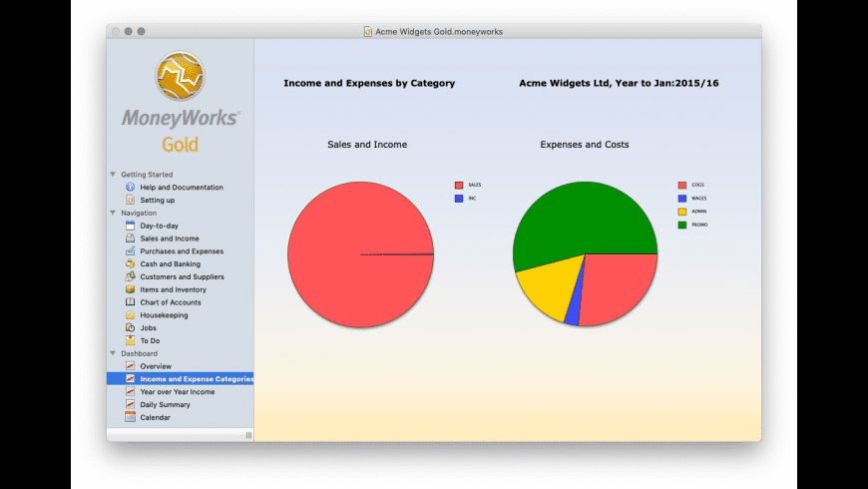Click the Purchases and Expenses icon
The height and width of the screenshot is (489, 868).
tap(130, 250)
